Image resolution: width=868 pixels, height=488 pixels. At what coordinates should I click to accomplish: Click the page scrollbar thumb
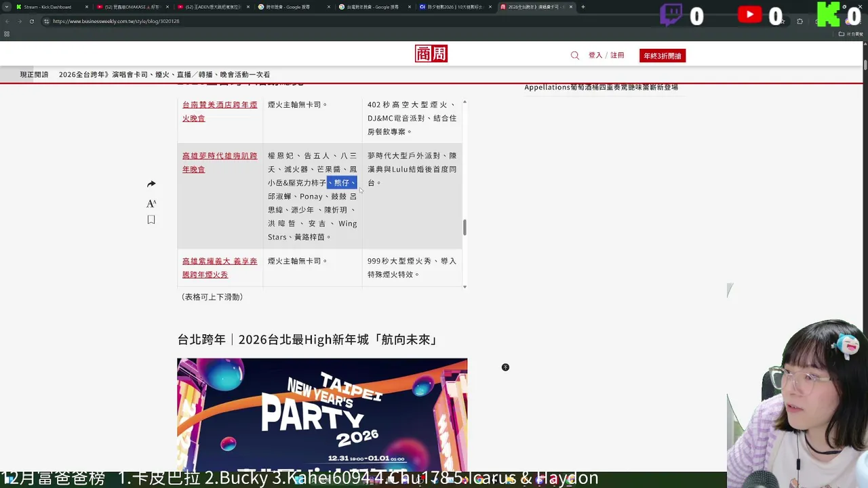coord(865,65)
